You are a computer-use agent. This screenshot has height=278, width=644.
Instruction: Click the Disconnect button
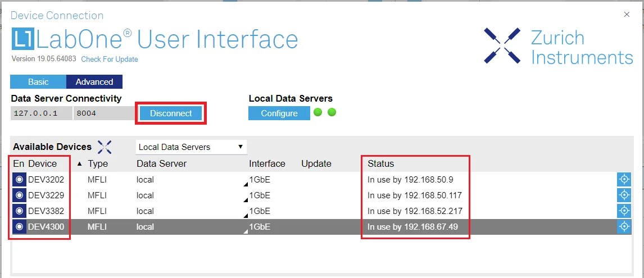tap(171, 113)
